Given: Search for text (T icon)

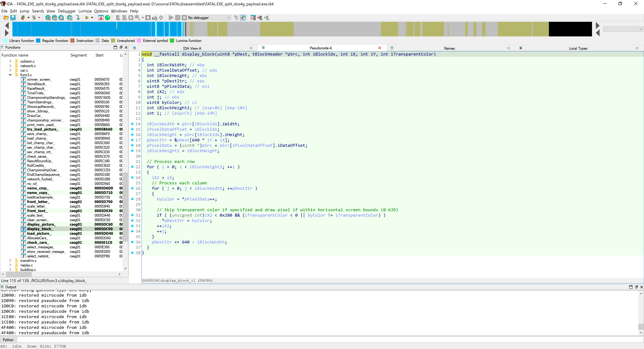Looking at the screenshot, I should coord(55,17).
